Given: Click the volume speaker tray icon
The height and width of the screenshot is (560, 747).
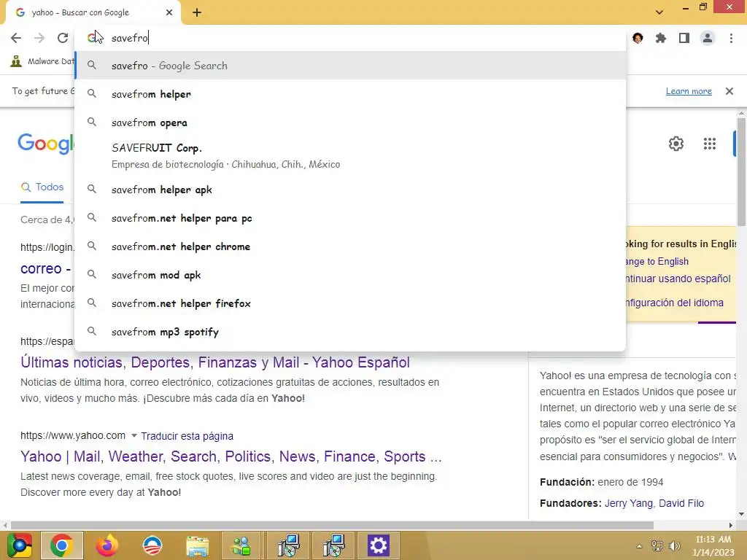Looking at the screenshot, I should [675, 546].
